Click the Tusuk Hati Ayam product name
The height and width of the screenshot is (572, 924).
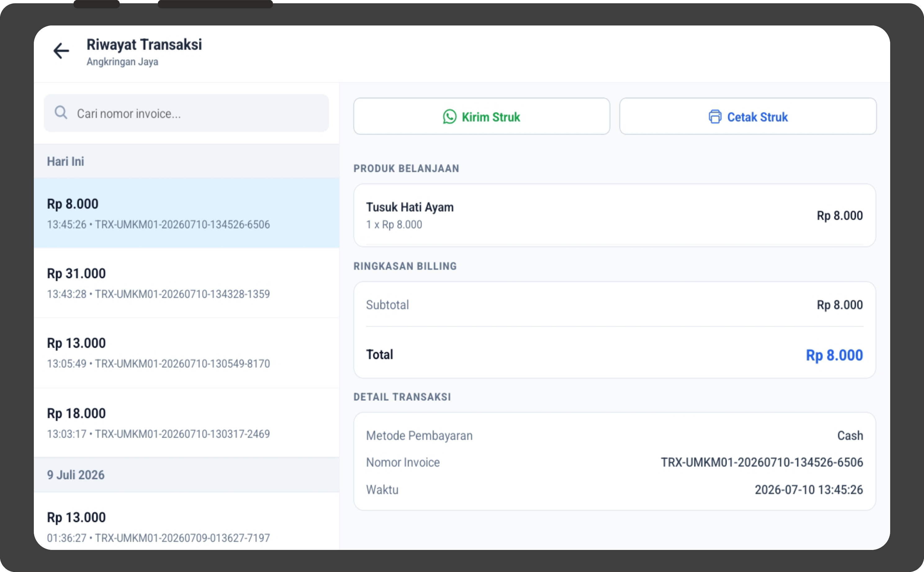pos(410,207)
